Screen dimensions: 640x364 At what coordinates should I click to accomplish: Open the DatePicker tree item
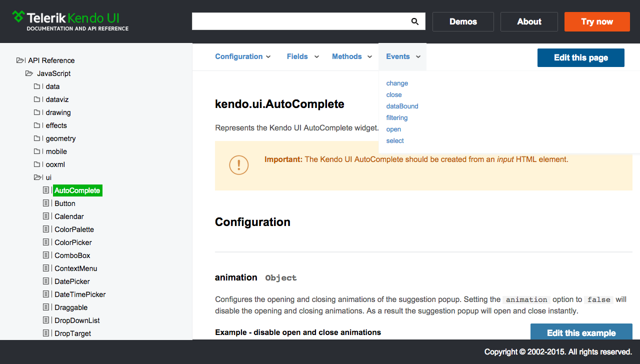pyautogui.click(x=72, y=281)
